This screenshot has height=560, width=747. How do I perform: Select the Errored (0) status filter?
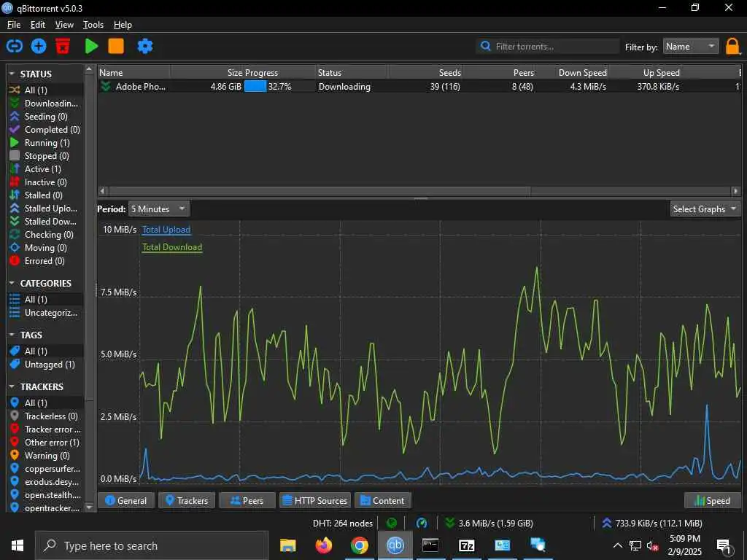[46, 261]
